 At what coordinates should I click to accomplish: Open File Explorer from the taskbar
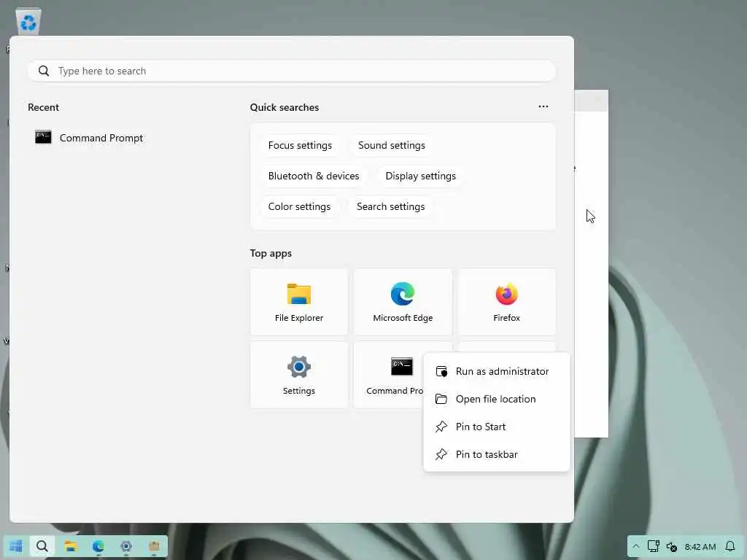click(71, 546)
